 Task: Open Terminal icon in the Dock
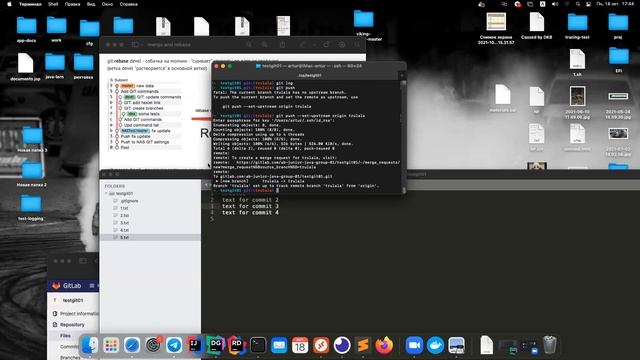258,345
